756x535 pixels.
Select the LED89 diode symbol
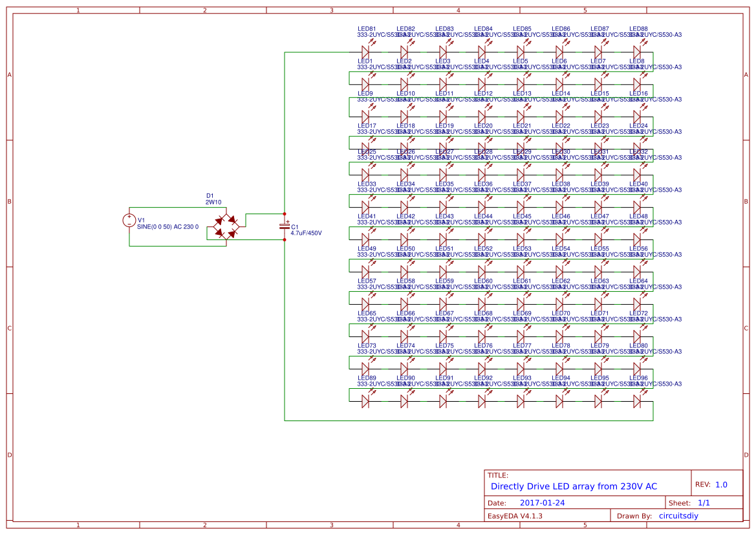365,401
